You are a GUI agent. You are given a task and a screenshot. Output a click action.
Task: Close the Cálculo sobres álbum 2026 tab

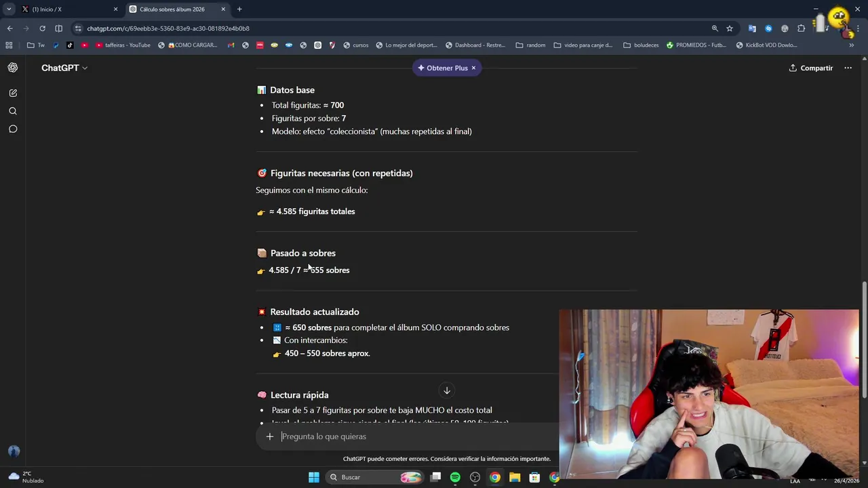tap(223, 9)
